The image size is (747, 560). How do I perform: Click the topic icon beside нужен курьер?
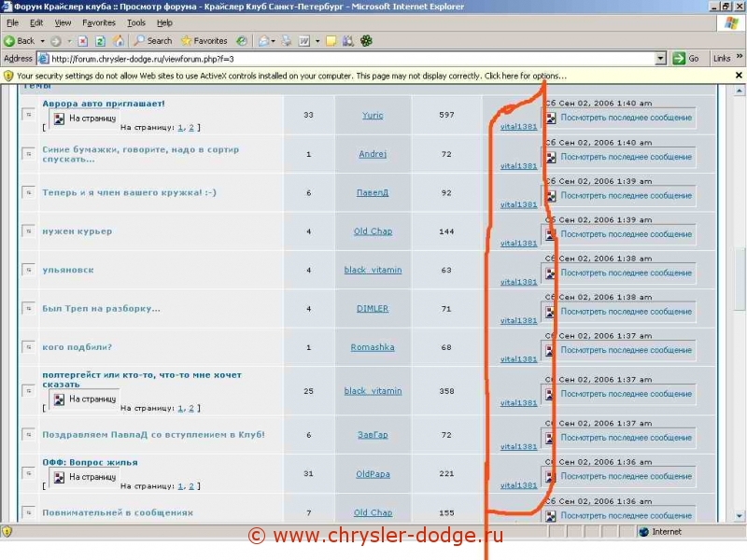[x=29, y=231]
